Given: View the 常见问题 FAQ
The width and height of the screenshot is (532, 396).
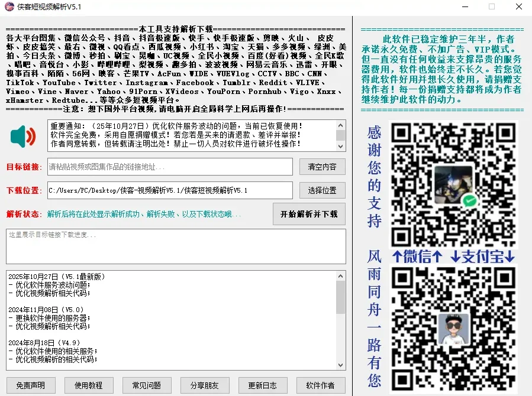Looking at the screenshot, I should (147, 385).
